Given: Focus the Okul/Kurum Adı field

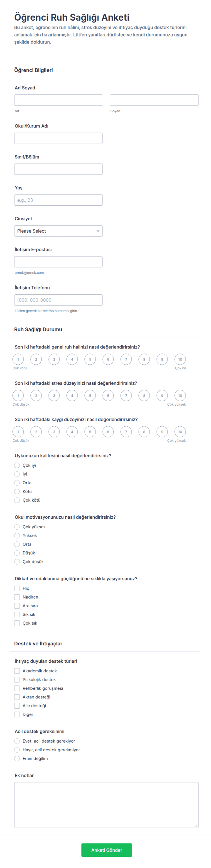Looking at the screenshot, I should point(58,138).
